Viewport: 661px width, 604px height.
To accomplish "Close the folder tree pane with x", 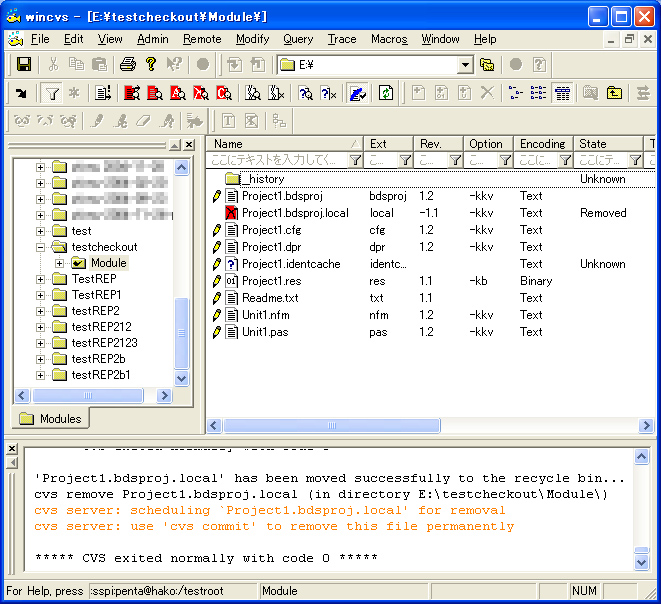I will coord(189,145).
